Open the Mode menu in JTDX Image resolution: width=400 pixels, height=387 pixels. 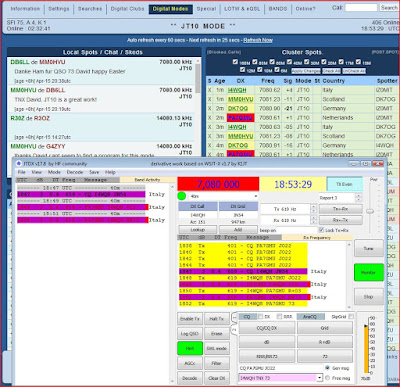pos(54,172)
